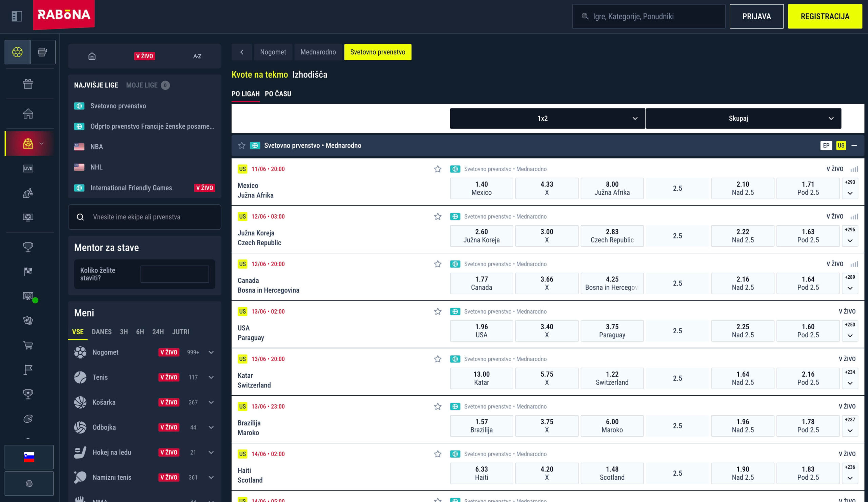Open the bar-chart statistics icon for Mexico match
868x502 pixels.
point(854,169)
